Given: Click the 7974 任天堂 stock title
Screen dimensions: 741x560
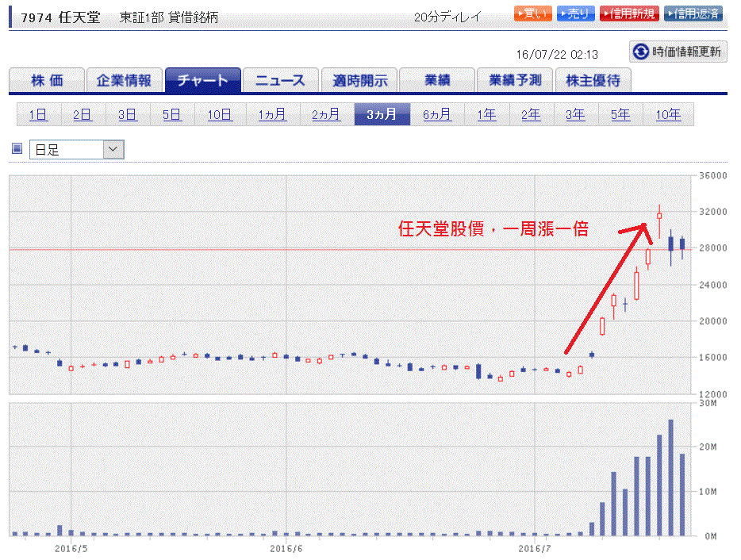Looking at the screenshot, I should coord(61,17).
